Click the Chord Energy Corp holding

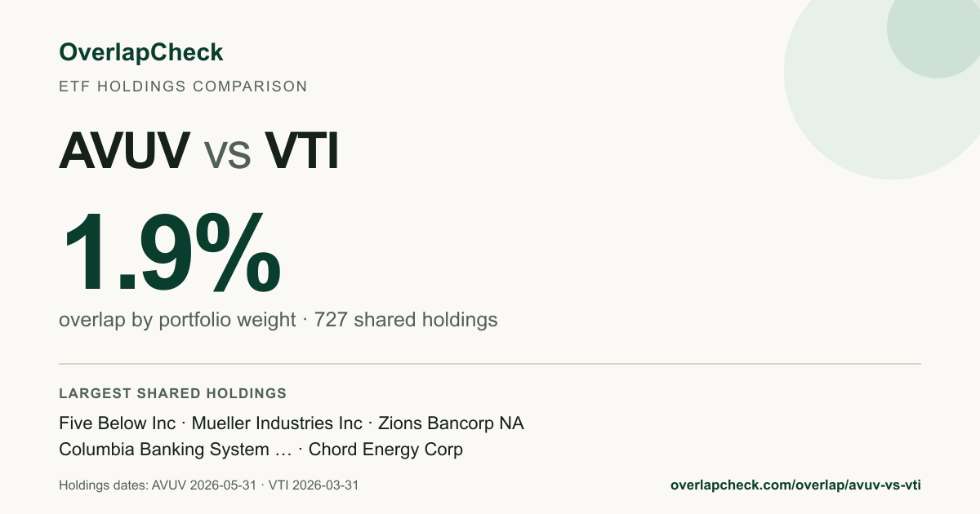pyautogui.click(x=385, y=450)
